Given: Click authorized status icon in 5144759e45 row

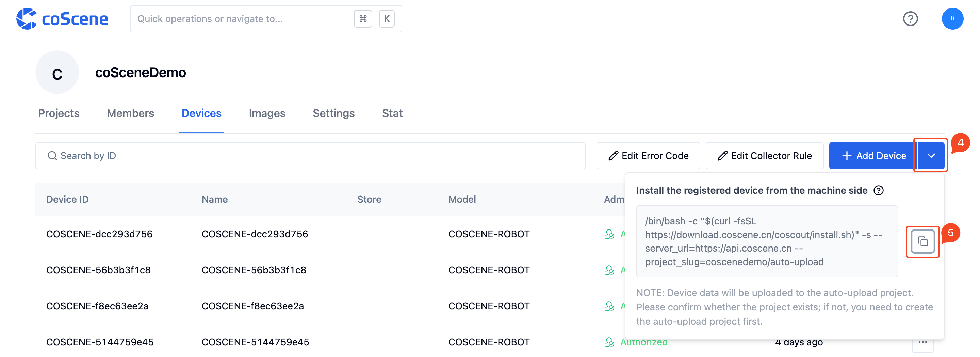Looking at the screenshot, I should [609, 343].
